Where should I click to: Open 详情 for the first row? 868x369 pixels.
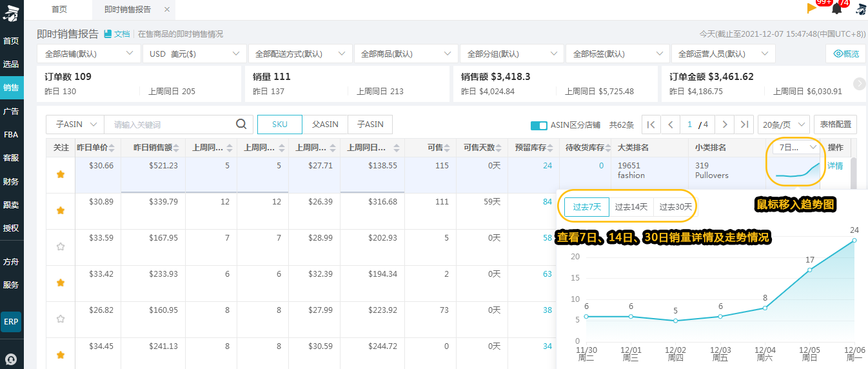pyautogui.click(x=835, y=166)
